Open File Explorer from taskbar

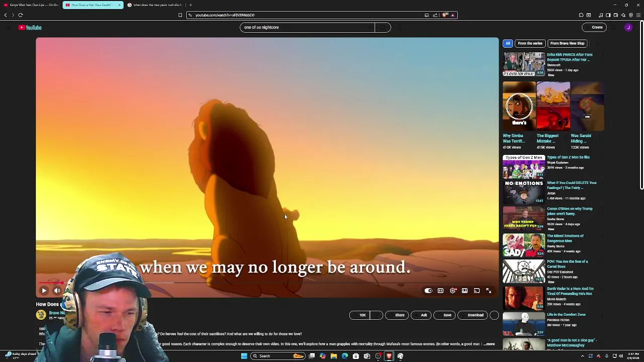[334, 356]
